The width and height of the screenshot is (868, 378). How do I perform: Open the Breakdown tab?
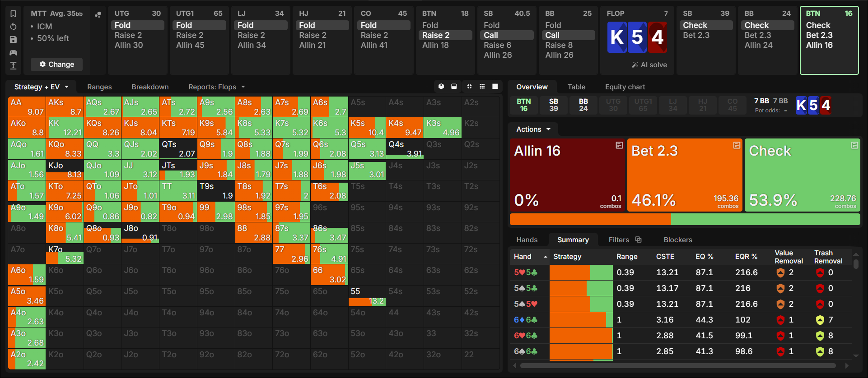coord(150,87)
